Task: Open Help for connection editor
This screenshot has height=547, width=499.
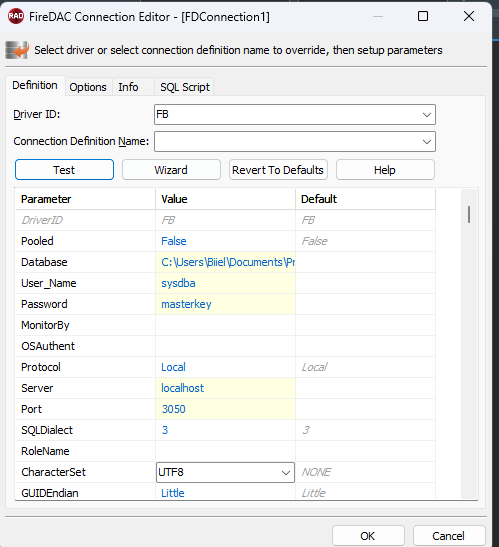Action: (x=385, y=170)
